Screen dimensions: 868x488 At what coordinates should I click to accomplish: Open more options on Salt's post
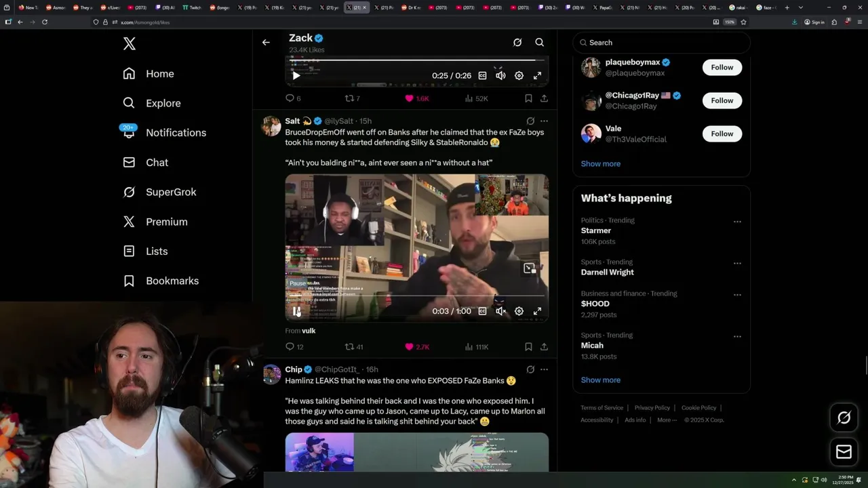click(544, 121)
